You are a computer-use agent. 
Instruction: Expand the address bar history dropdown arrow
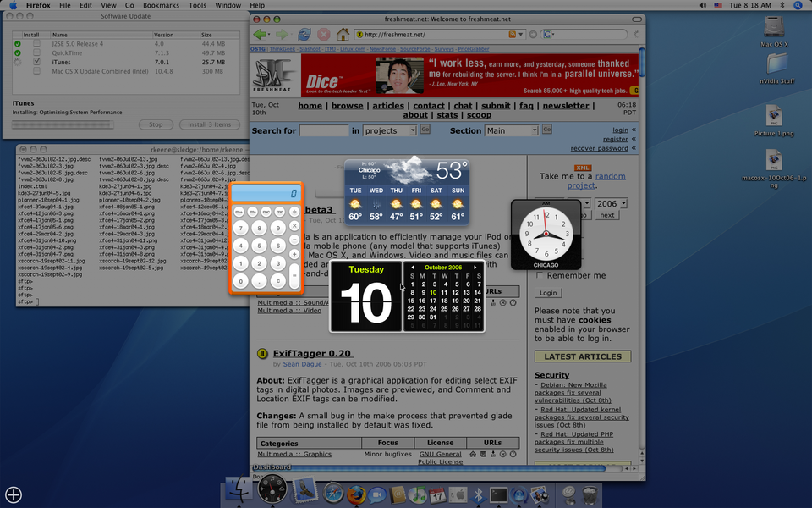pyautogui.click(x=521, y=35)
